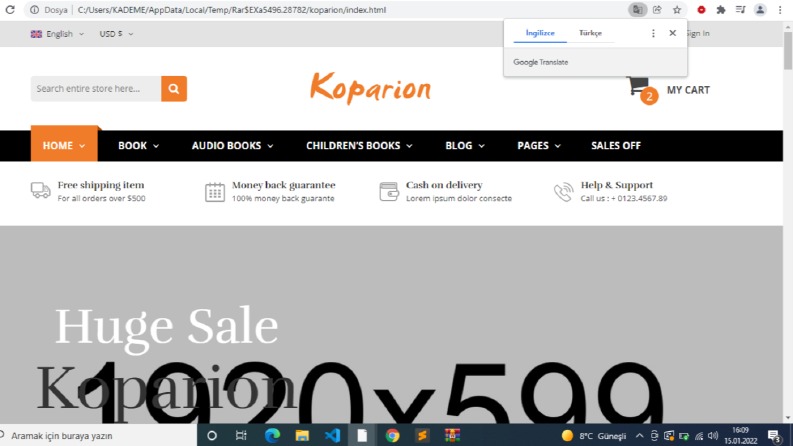Open the Chrome profile avatar

[x=760, y=10]
